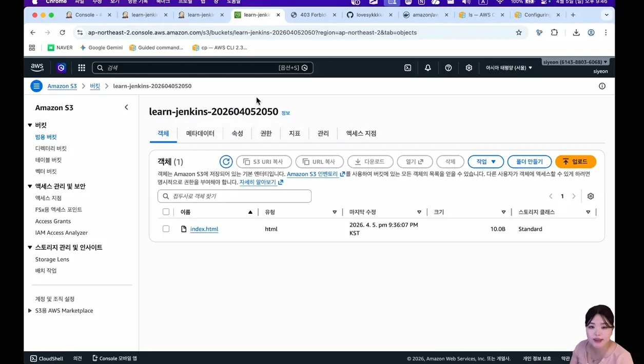The image size is (644, 364).
Task: Open the AWS services grid menu
Action: click(x=82, y=68)
